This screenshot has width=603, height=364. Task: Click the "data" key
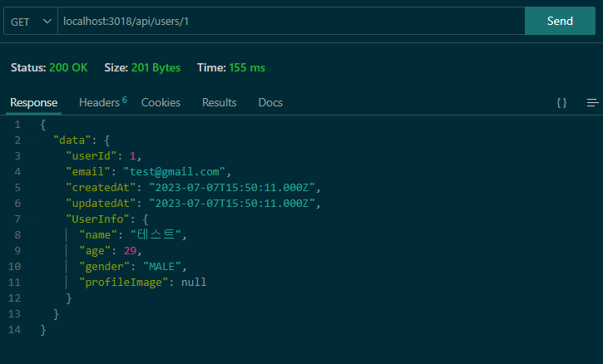[72, 140]
